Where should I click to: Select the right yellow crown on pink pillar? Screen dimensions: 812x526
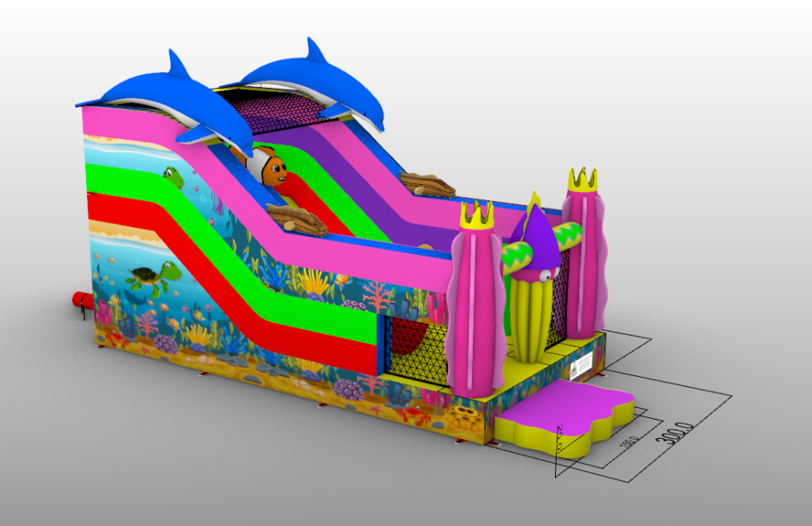click(x=582, y=178)
